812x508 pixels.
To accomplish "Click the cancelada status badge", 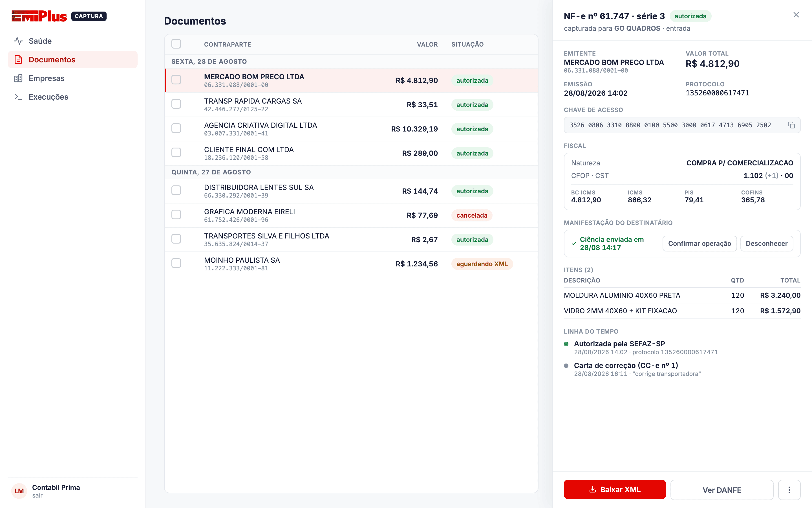I will coord(472,215).
